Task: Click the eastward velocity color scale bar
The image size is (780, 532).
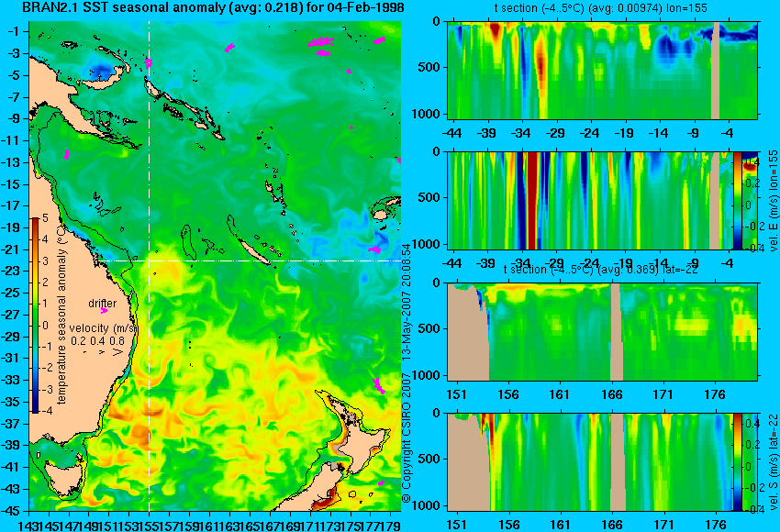Action: pyautogui.click(x=737, y=200)
